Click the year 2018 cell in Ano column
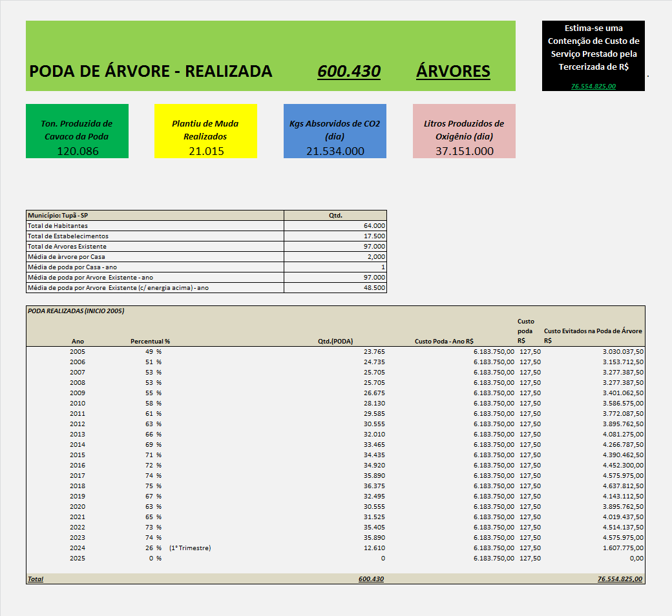This screenshot has height=616, width=672. (78, 486)
